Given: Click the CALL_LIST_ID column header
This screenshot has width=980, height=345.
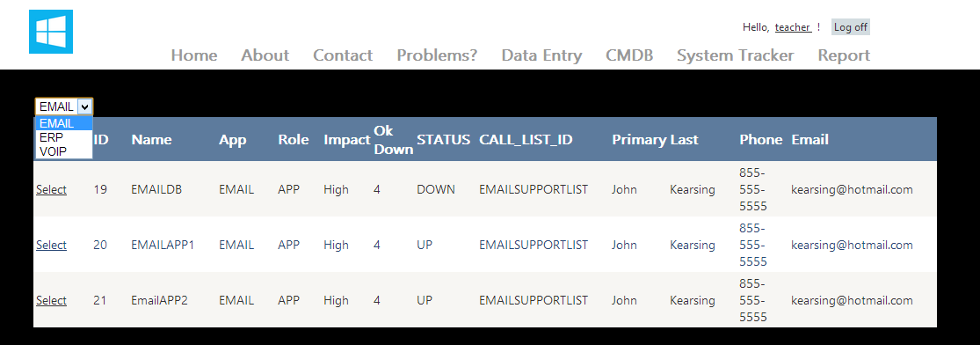Looking at the screenshot, I should 526,140.
